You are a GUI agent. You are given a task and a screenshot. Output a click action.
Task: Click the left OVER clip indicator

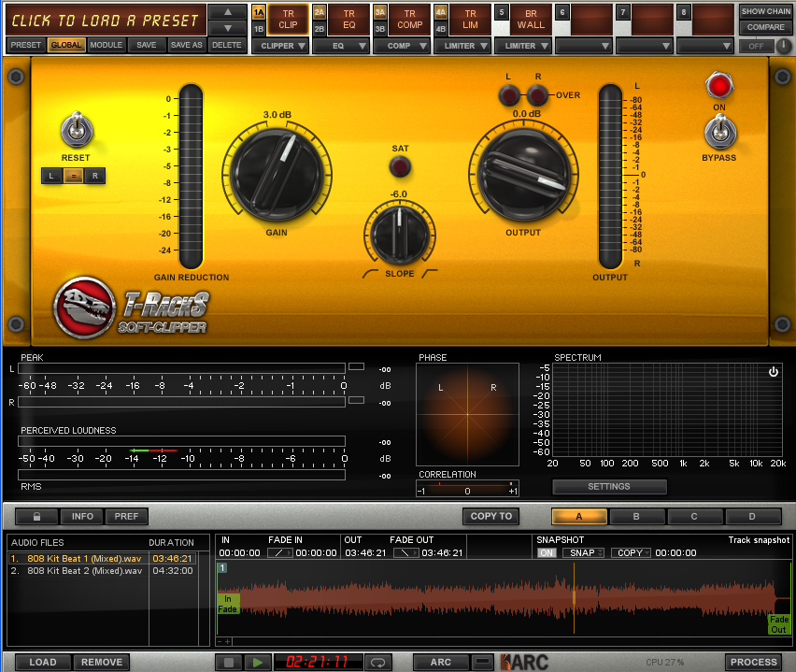(x=508, y=94)
